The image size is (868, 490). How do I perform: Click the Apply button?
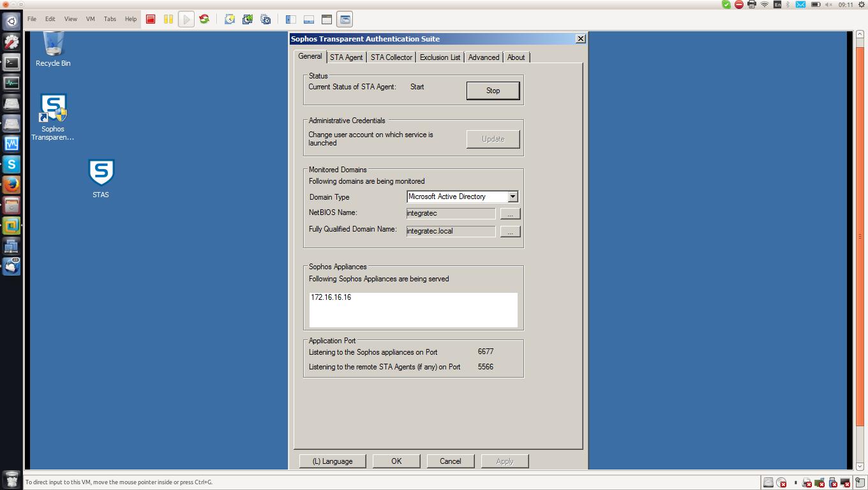tap(505, 461)
